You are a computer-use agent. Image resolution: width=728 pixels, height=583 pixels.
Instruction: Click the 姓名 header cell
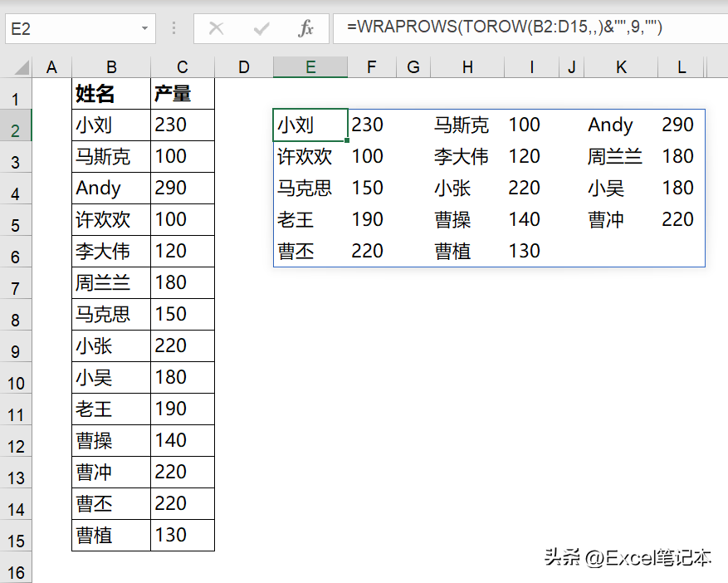[x=111, y=94]
